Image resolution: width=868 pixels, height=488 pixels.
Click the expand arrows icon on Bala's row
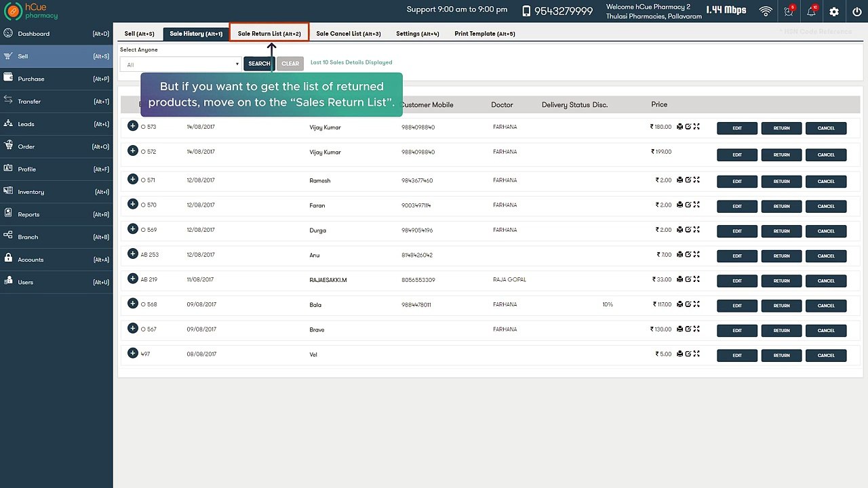click(x=696, y=304)
